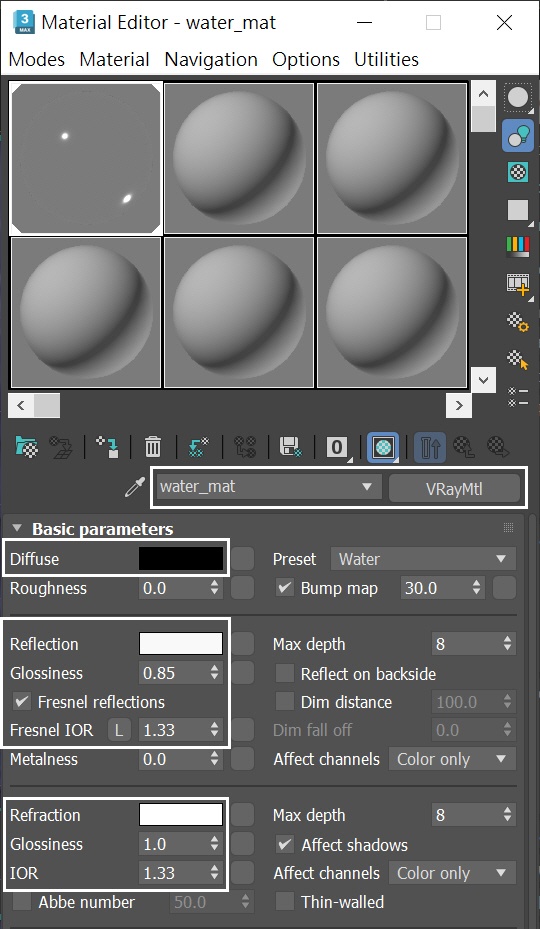Click the Metalness map slot button
The width and height of the screenshot is (540, 929).
coord(242,759)
